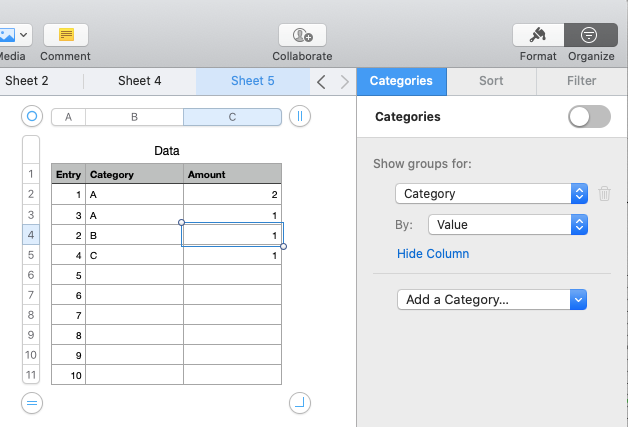Open the Category group dropdown
The width and height of the screenshot is (628, 427).
click(x=490, y=194)
